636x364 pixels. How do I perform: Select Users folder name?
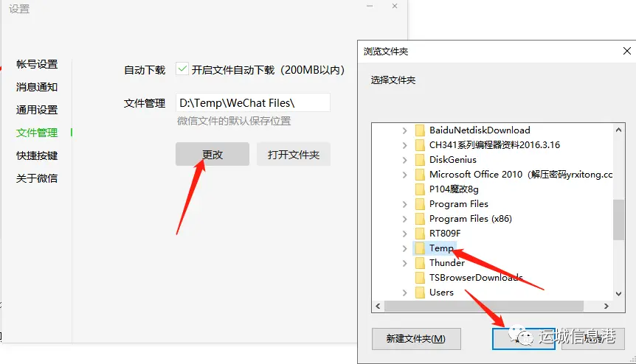441,293
